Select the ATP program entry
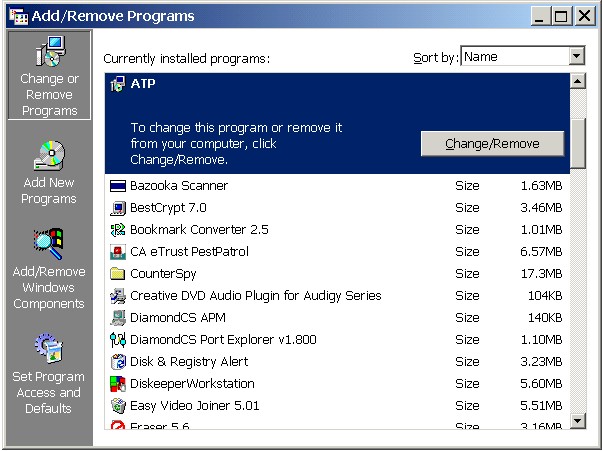Image resolution: width=602 pixels, height=451 pixels. pos(337,123)
